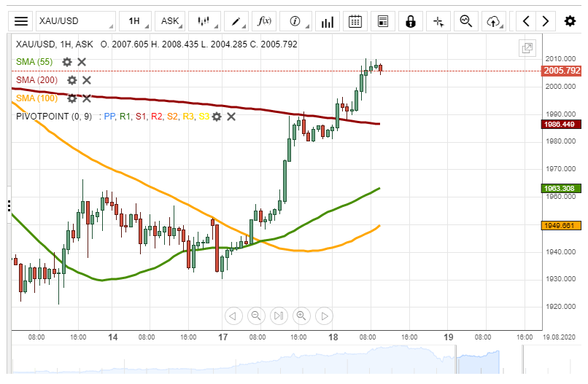Activate the crosshair cursor tool
Screen dimensions: 588x384
coord(438,21)
